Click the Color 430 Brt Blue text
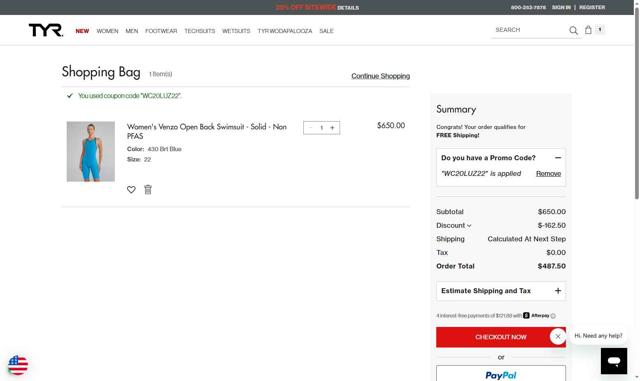The height and width of the screenshot is (381, 640). (x=154, y=149)
